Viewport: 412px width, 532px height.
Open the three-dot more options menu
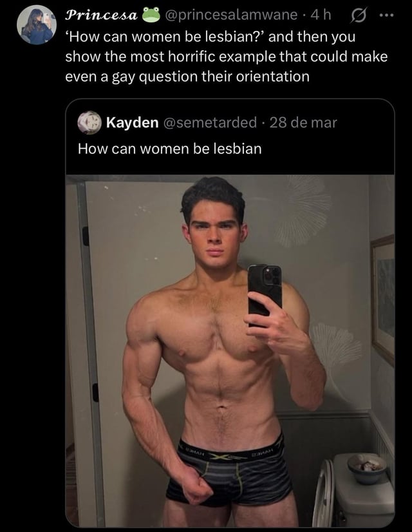386,15
